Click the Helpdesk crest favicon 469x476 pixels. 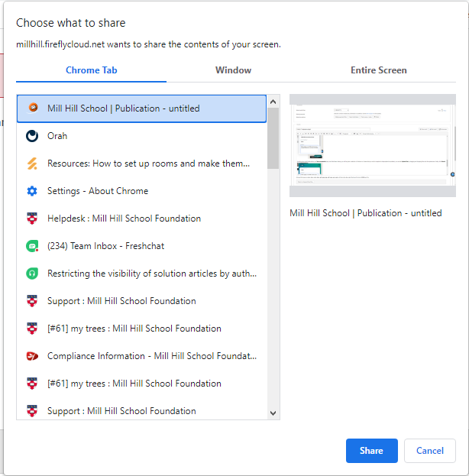tap(32, 219)
